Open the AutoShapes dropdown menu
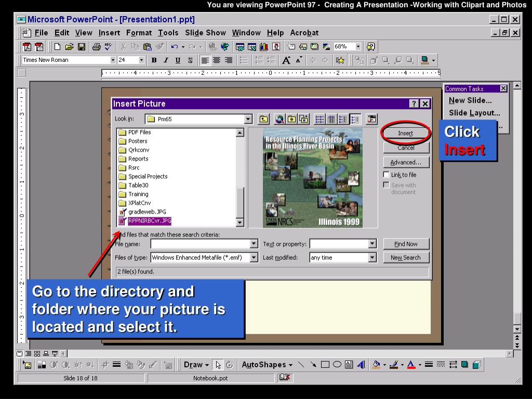Image resolution: width=532 pixels, height=399 pixels. [x=267, y=365]
